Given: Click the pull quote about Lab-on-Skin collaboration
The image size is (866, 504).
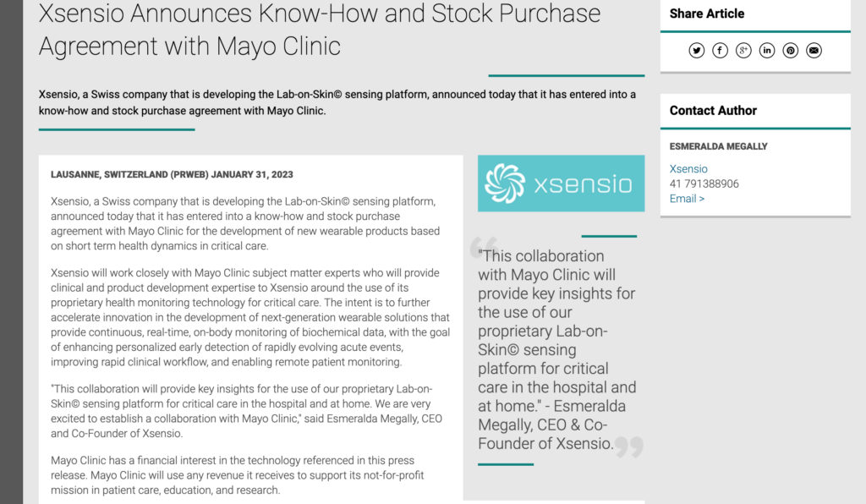Looking at the screenshot, I should [557, 350].
